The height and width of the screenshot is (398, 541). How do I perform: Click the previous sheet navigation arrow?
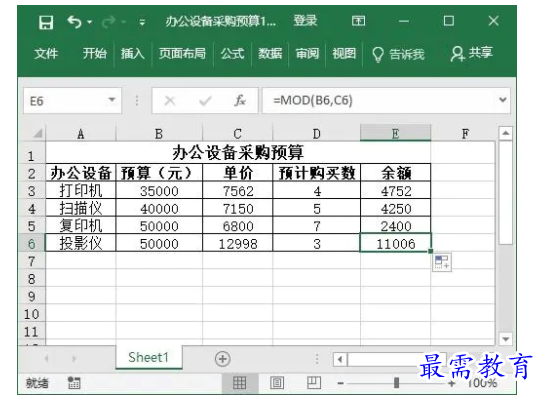pyautogui.click(x=46, y=359)
